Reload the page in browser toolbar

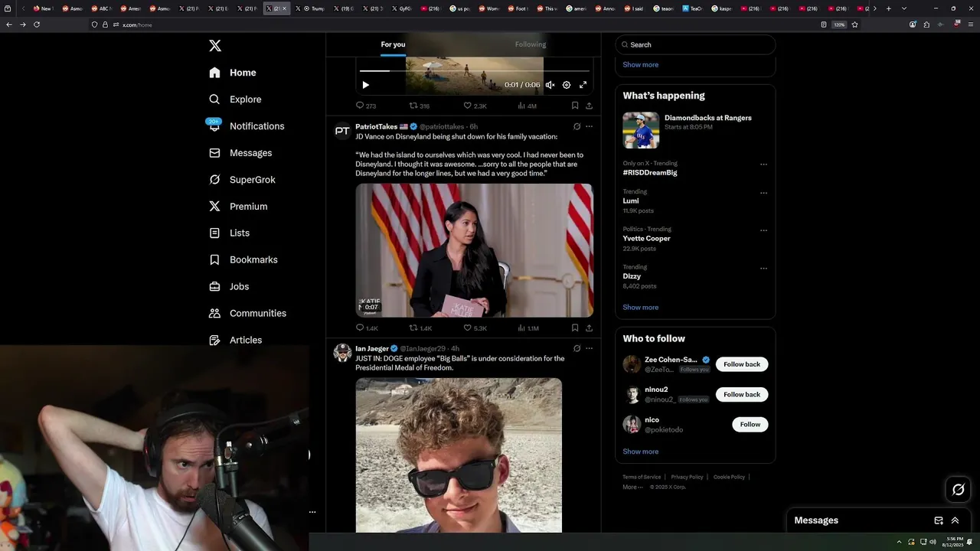point(36,24)
